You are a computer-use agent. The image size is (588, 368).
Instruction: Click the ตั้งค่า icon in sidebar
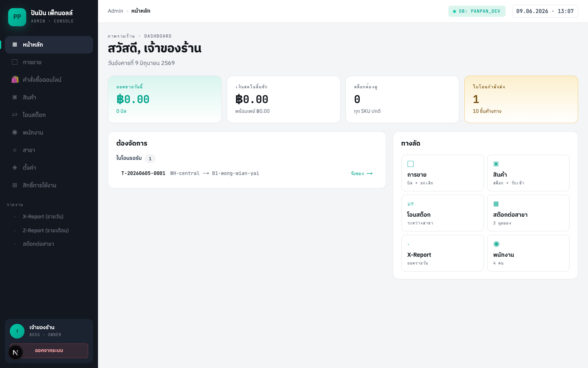[15, 168]
